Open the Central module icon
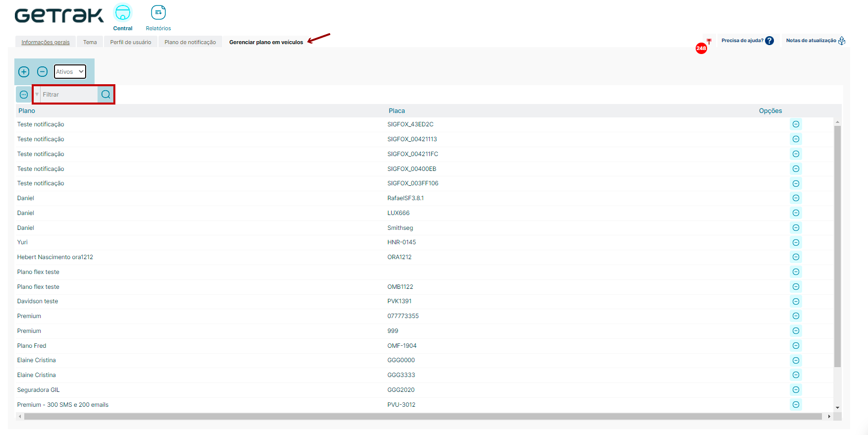The image size is (868, 435). [123, 12]
